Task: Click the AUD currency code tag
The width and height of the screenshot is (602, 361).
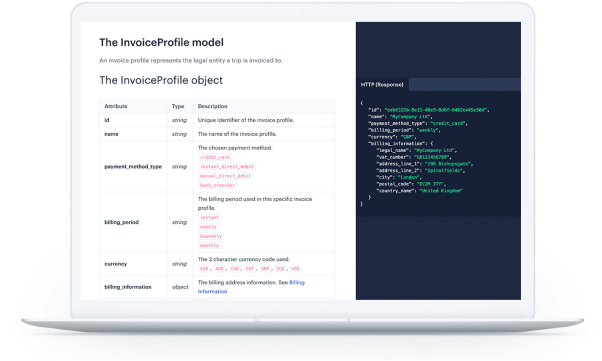Action: coord(219,268)
